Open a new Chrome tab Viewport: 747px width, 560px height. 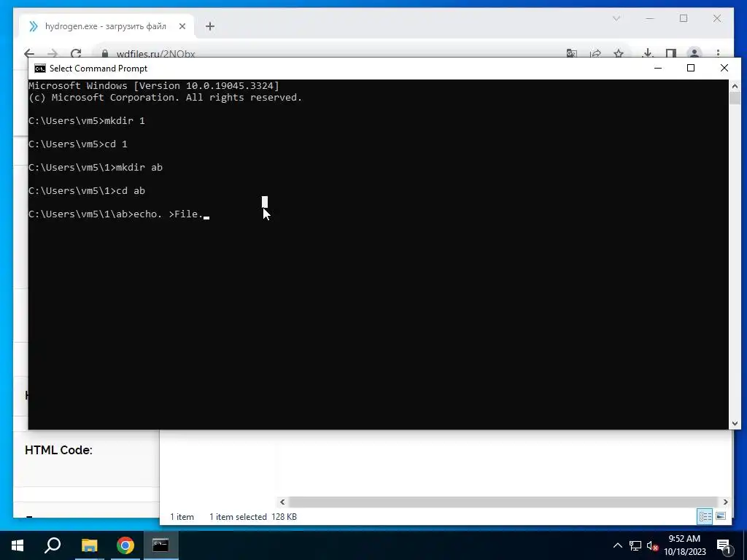tap(210, 26)
